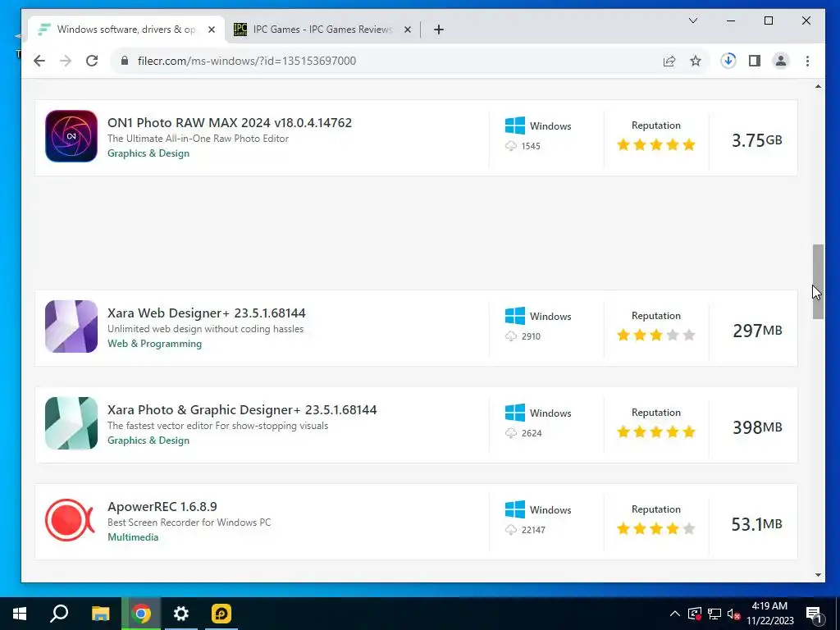Open the ApowerREC 1.6.8.9 title link
Screen dimensions: 840x630
point(162,506)
